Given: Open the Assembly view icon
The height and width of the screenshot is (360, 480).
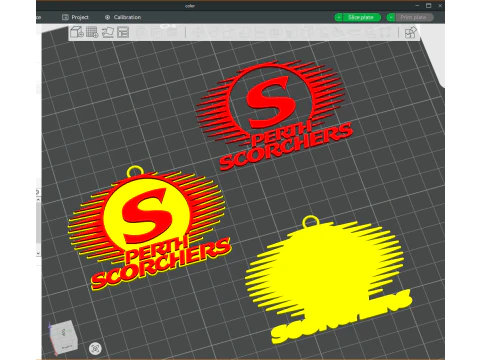Looking at the screenshot, I should click(410, 33).
